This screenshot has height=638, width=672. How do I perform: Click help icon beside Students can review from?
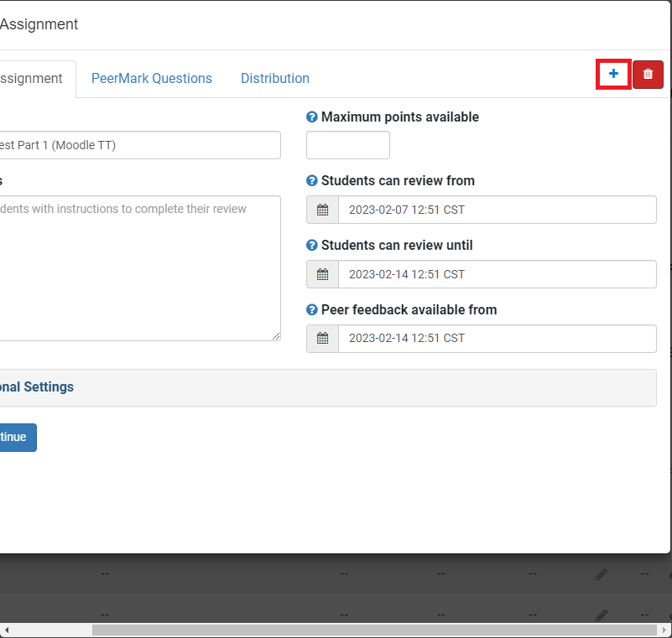pos(310,180)
